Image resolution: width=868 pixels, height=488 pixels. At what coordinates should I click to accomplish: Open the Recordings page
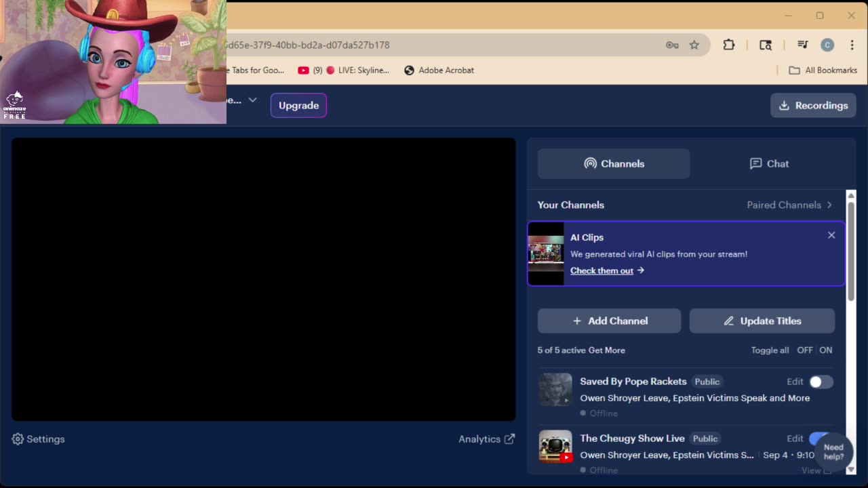(813, 105)
